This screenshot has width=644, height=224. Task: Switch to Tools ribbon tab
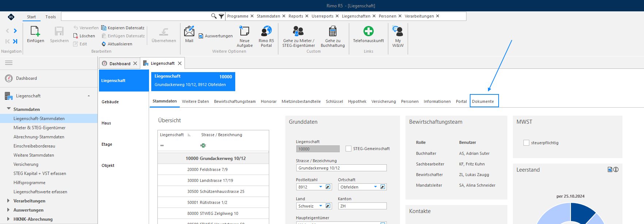pos(50,17)
